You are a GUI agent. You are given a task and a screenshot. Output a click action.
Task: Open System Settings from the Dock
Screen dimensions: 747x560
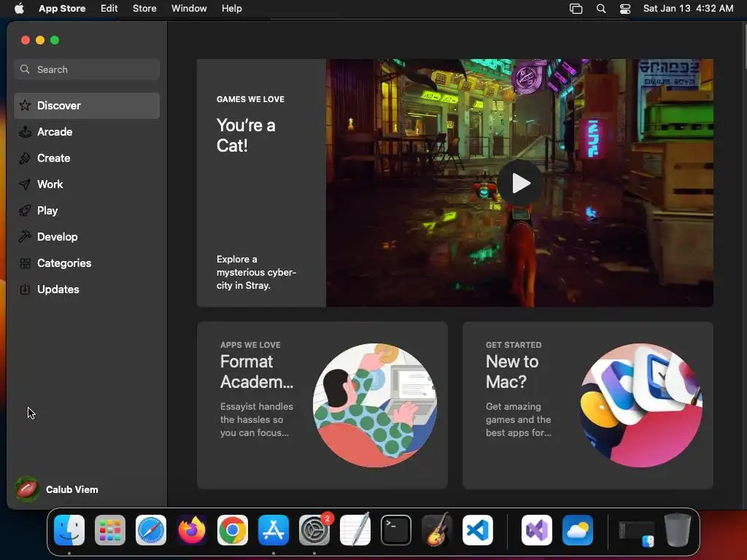314,530
